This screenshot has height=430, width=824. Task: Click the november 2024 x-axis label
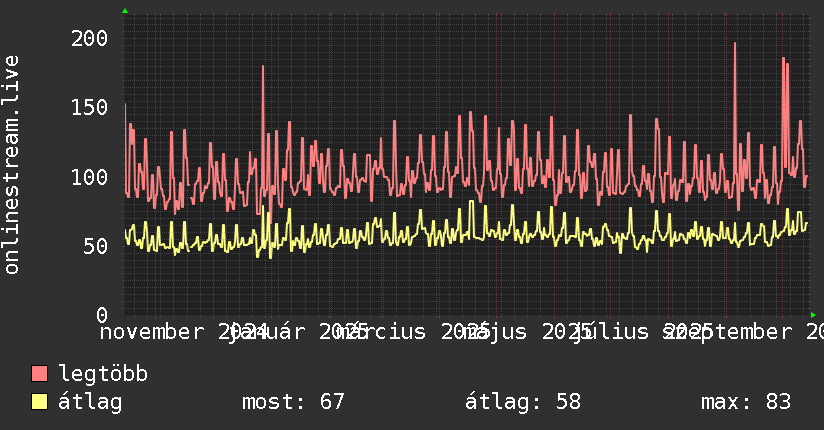click(x=184, y=332)
